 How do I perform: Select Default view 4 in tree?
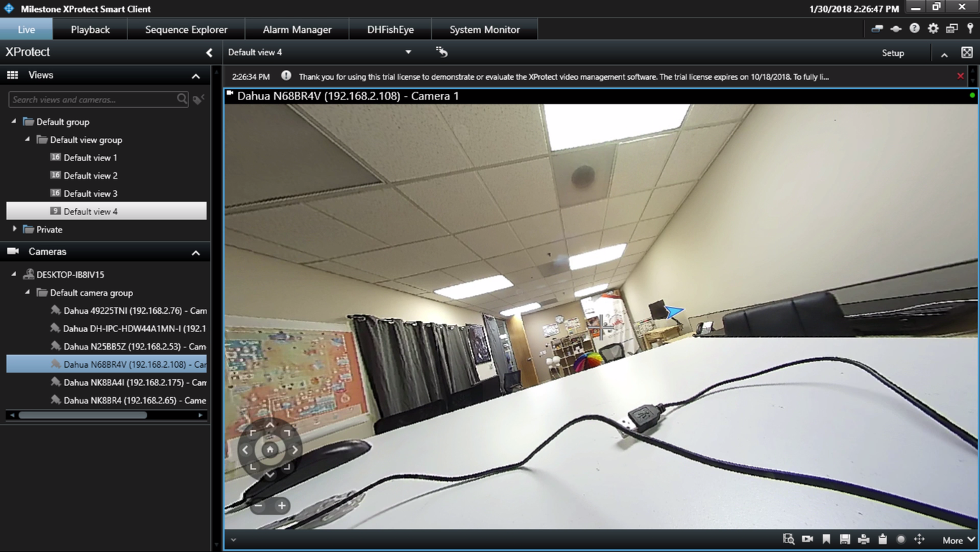106,211
